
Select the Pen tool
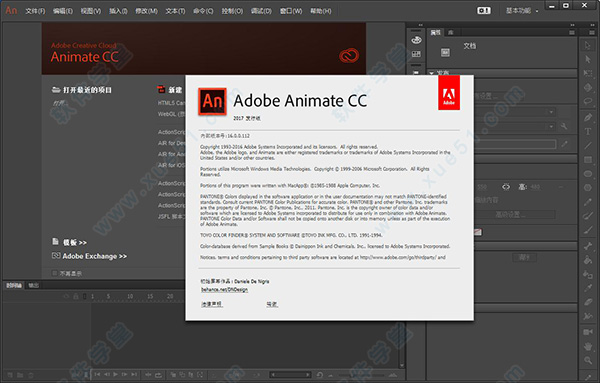click(x=588, y=117)
